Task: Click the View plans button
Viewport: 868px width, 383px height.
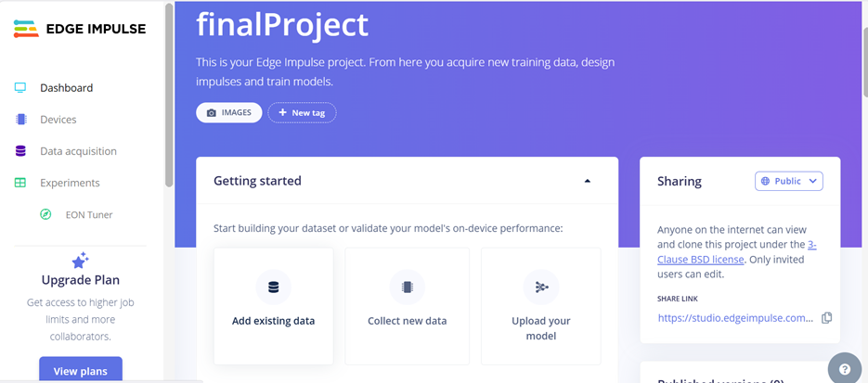Action: point(80,370)
